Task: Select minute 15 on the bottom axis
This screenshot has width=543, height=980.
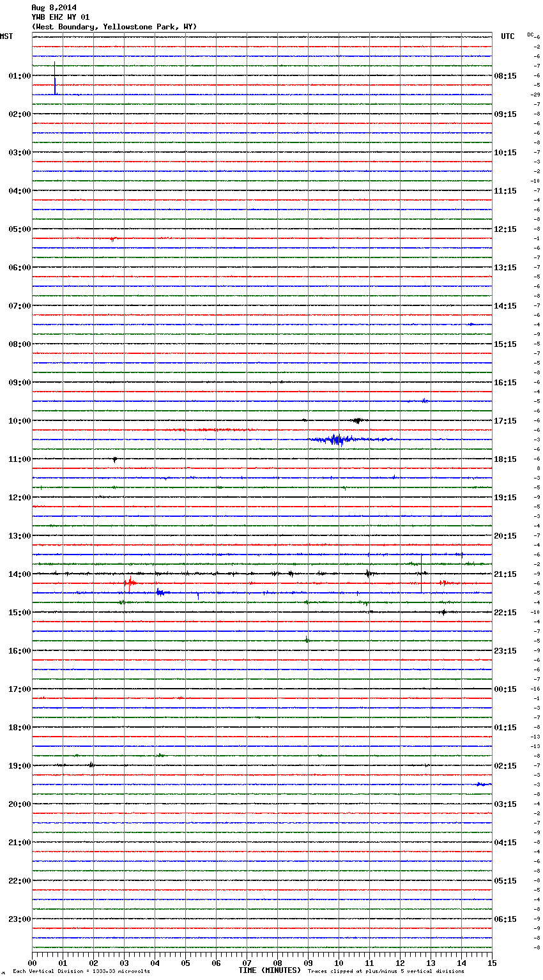Action: 492,963
